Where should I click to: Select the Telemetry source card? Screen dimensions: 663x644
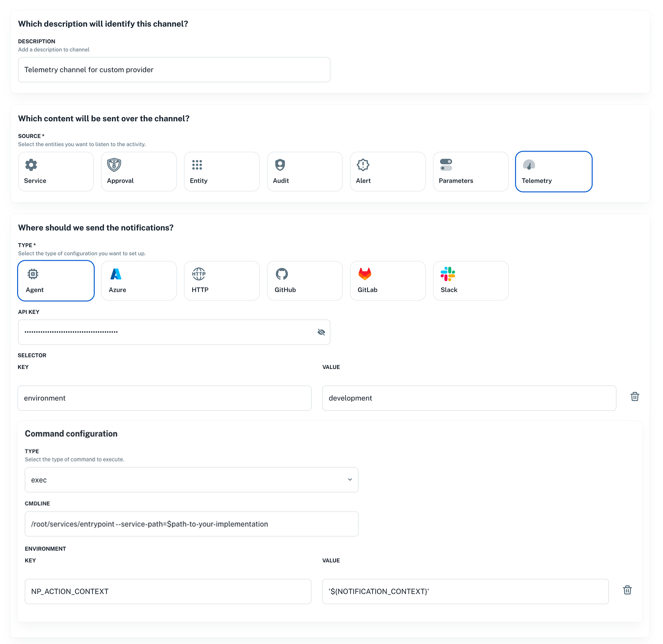coord(553,171)
